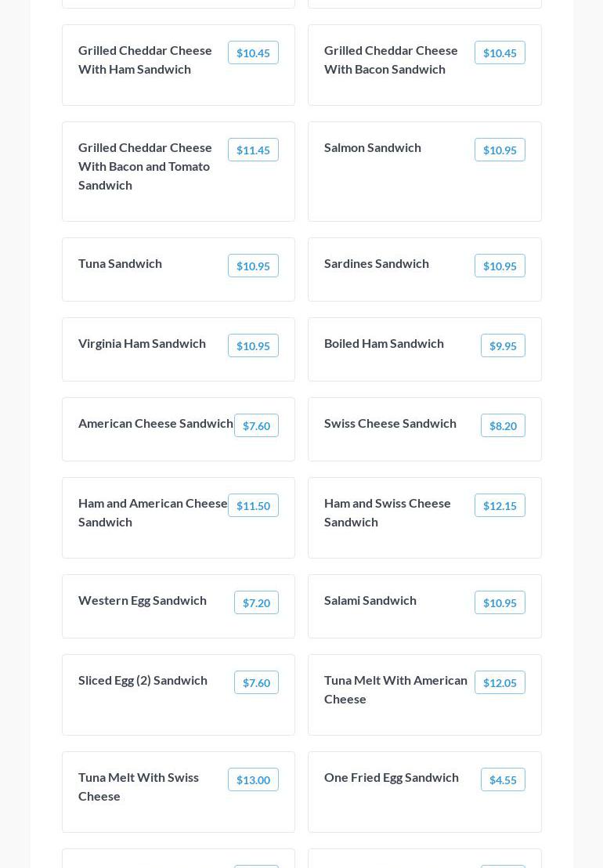This screenshot has height=868, width=603.
Task: Click the $8.20 Swiss Cheese price button
Action: tap(503, 425)
